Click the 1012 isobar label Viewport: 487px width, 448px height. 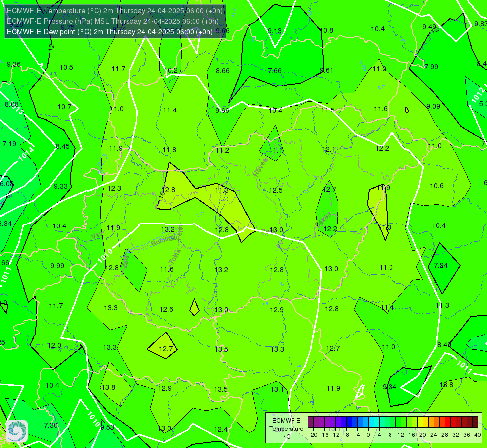coord(478,95)
